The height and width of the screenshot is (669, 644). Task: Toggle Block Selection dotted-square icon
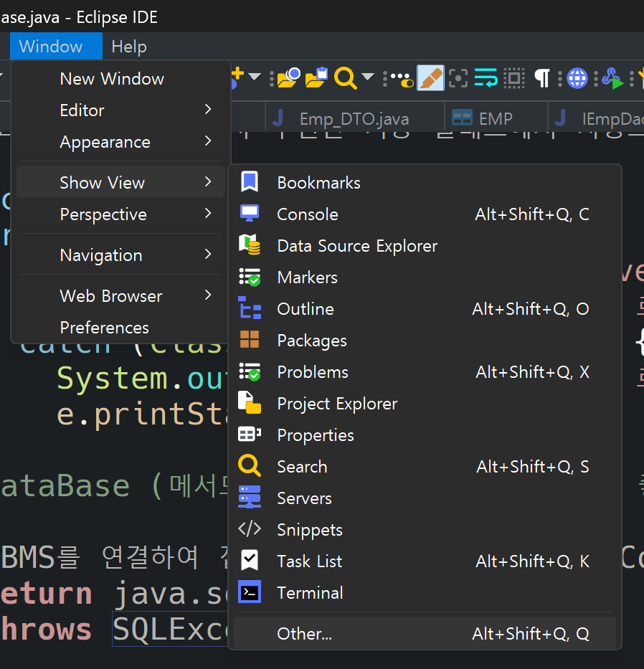(513, 78)
